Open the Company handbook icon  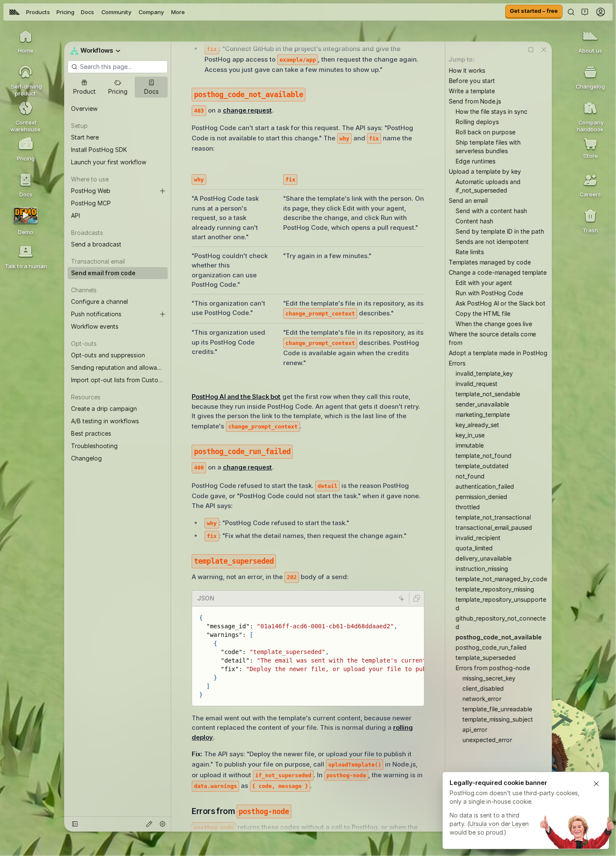coord(590,116)
